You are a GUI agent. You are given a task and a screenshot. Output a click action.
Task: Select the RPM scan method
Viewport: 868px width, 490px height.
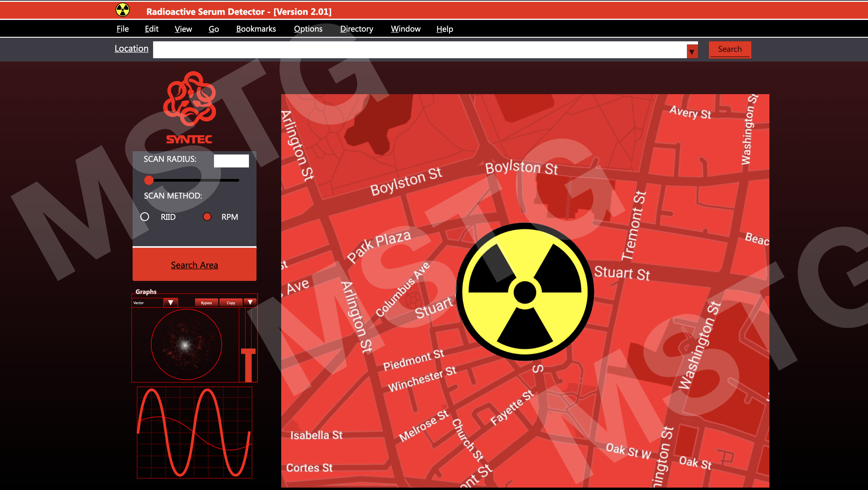pyautogui.click(x=208, y=217)
